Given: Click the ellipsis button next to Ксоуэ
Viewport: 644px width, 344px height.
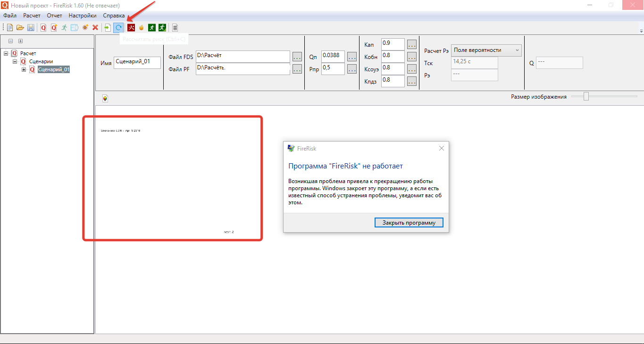Looking at the screenshot, I should [412, 69].
